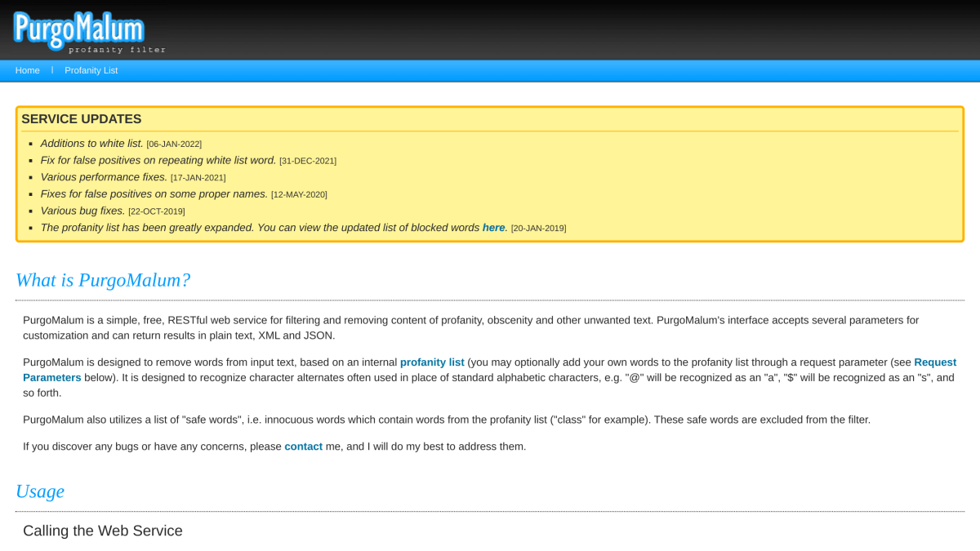Click the paragraph starting 'PurgoMalum also utilizes'
Viewport: 980px width, 551px height.
coord(447,420)
